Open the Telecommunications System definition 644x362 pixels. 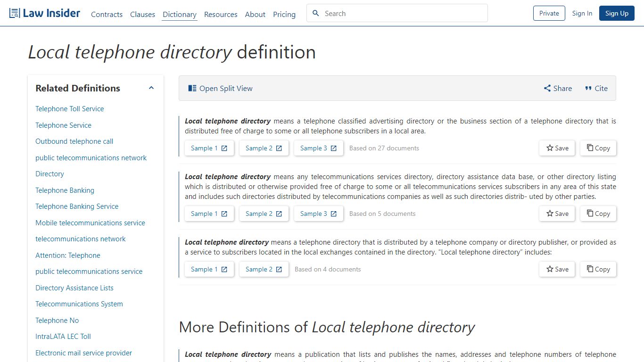pyautogui.click(x=79, y=304)
